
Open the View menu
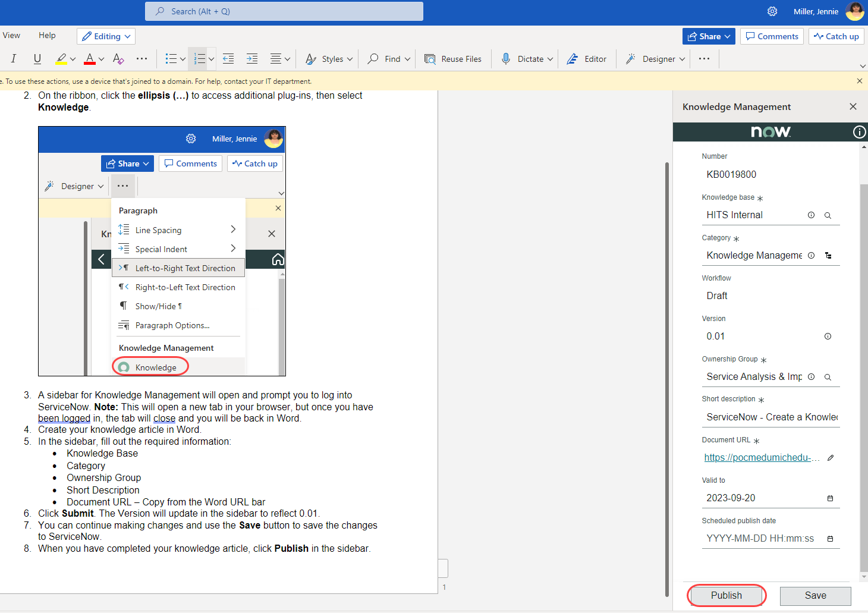click(x=11, y=34)
